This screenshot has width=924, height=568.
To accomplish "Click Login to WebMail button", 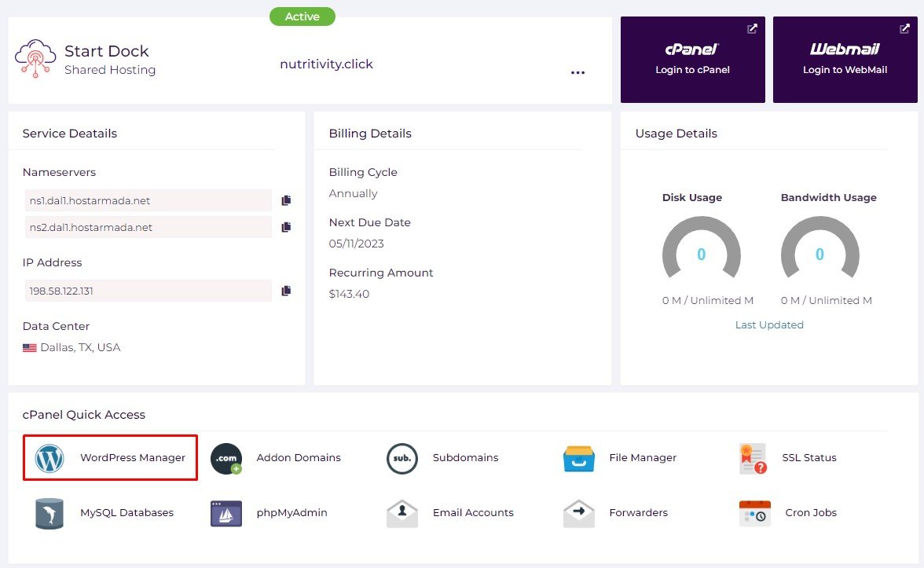I will click(x=845, y=60).
